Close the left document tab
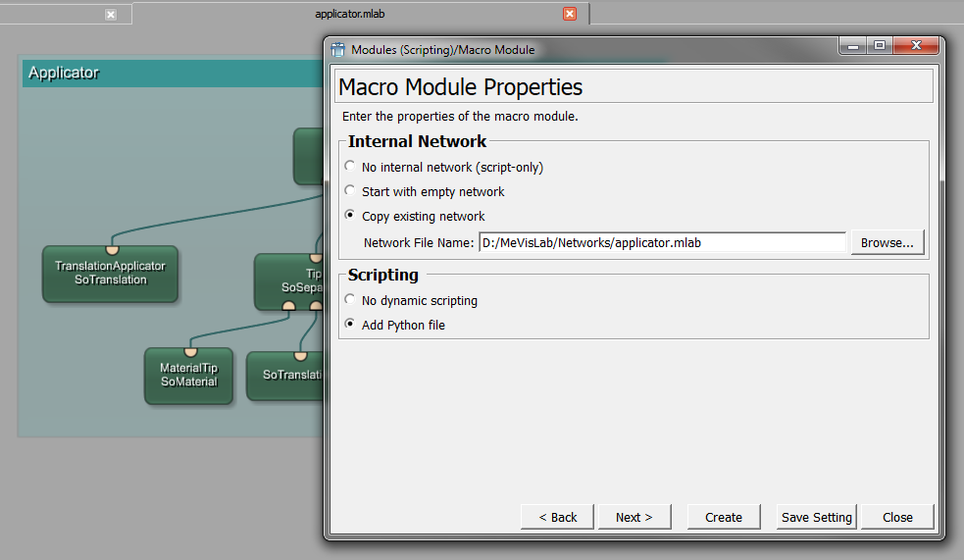The height and width of the screenshot is (560, 964). pyautogui.click(x=111, y=15)
